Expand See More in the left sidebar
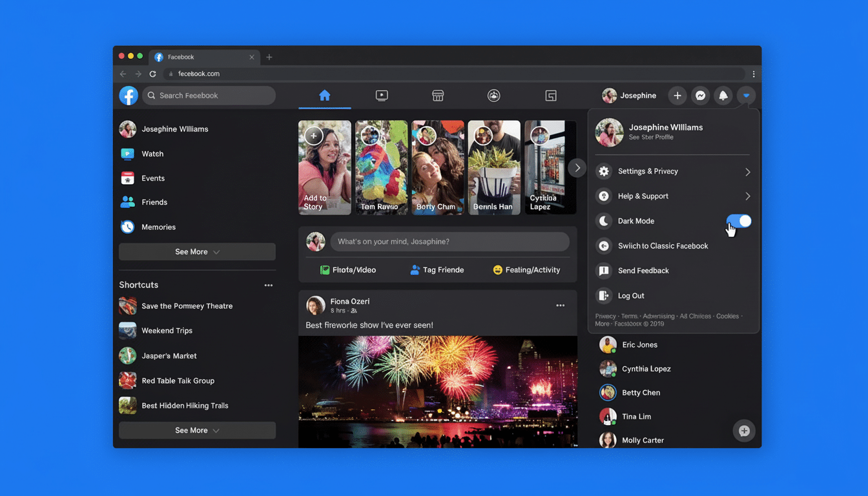868x496 pixels. click(197, 251)
